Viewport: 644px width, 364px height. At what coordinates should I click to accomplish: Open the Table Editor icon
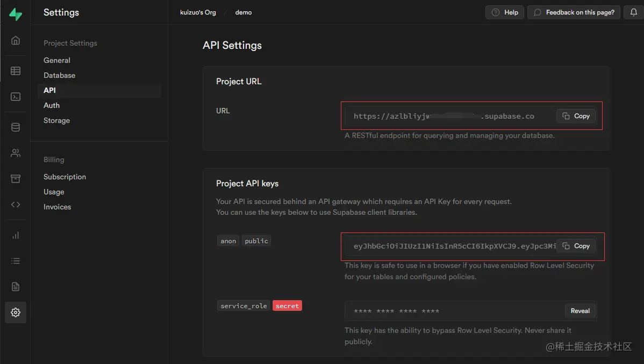(x=16, y=71)
